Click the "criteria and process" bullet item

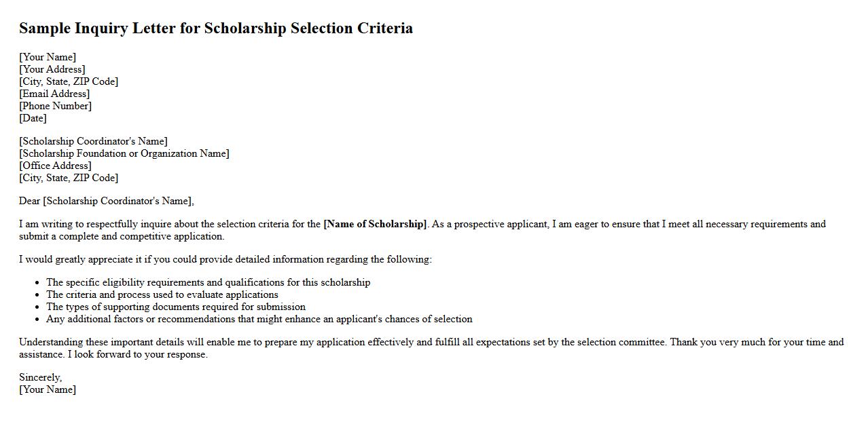point(162,294)
